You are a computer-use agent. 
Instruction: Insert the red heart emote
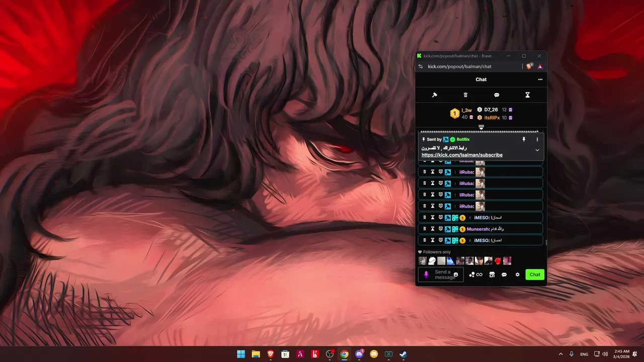[498, 261]
